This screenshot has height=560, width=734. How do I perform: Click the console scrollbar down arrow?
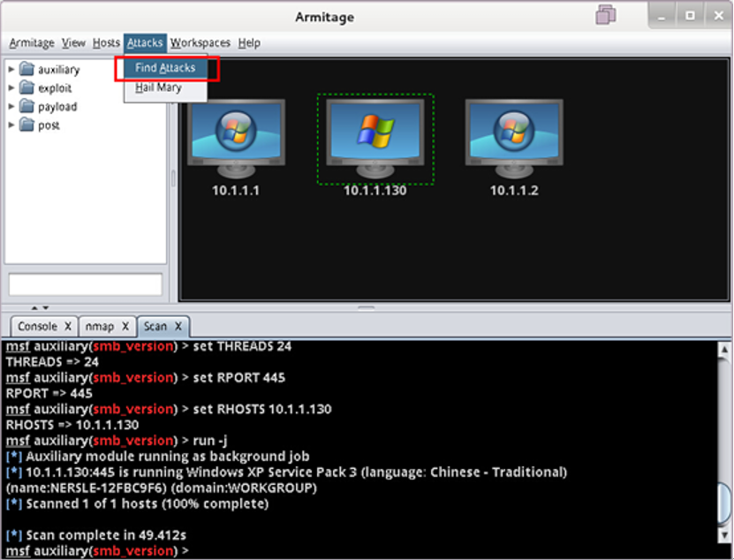[x=724, y=535]
